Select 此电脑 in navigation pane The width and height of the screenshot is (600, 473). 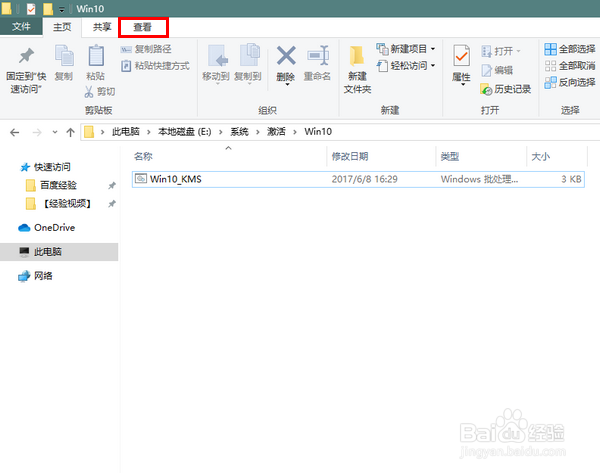[x=59, y=252]
